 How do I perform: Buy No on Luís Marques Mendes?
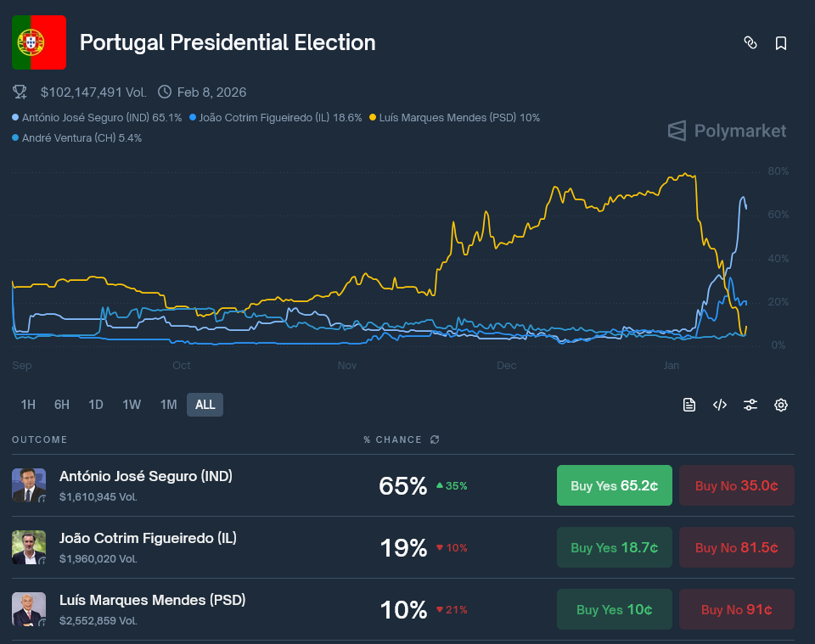[737, 609]
